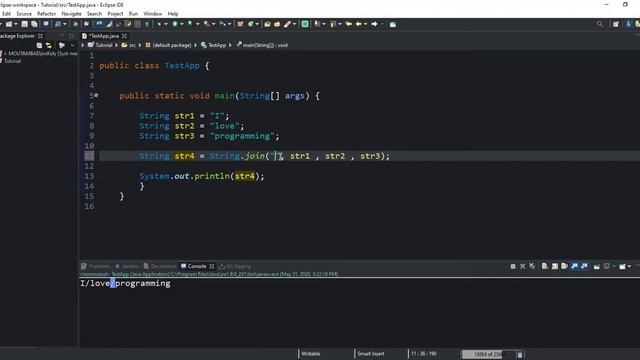Click the Pin Console icon

pos(597,267)
